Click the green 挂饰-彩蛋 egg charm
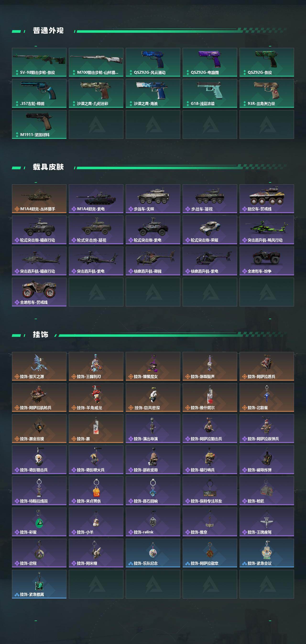The height and width of the screenshot is (644, 306). point(39,522)
